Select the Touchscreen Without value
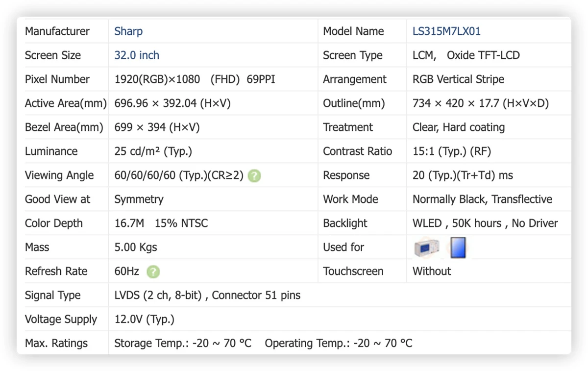588x371 pixels. pos(432,272)
